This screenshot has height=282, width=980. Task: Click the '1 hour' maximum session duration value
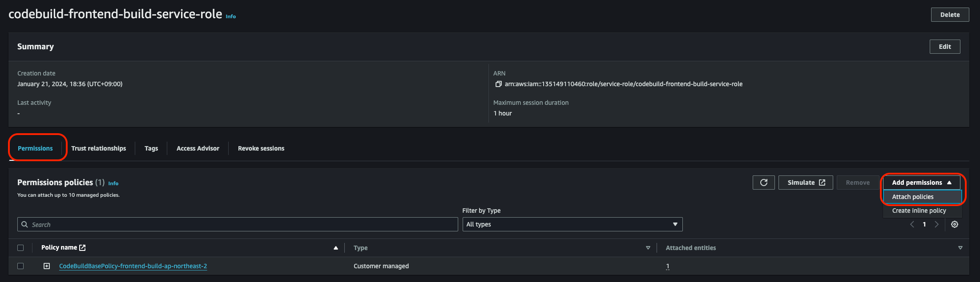tap(503, 113)
